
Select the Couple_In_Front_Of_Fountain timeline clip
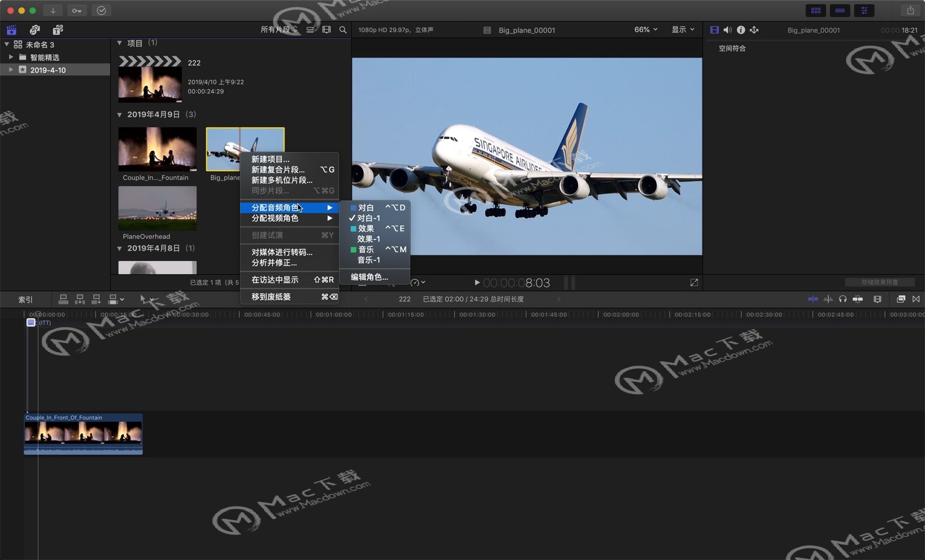[83, 434]
